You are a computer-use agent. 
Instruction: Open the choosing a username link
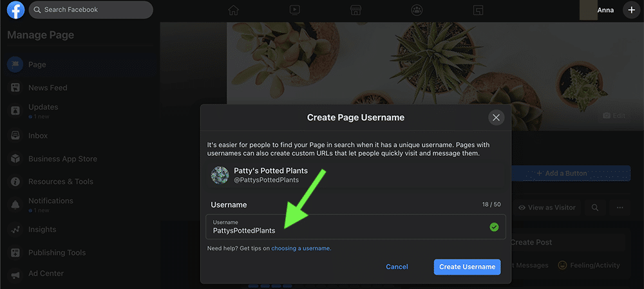(x=301, y=248)
